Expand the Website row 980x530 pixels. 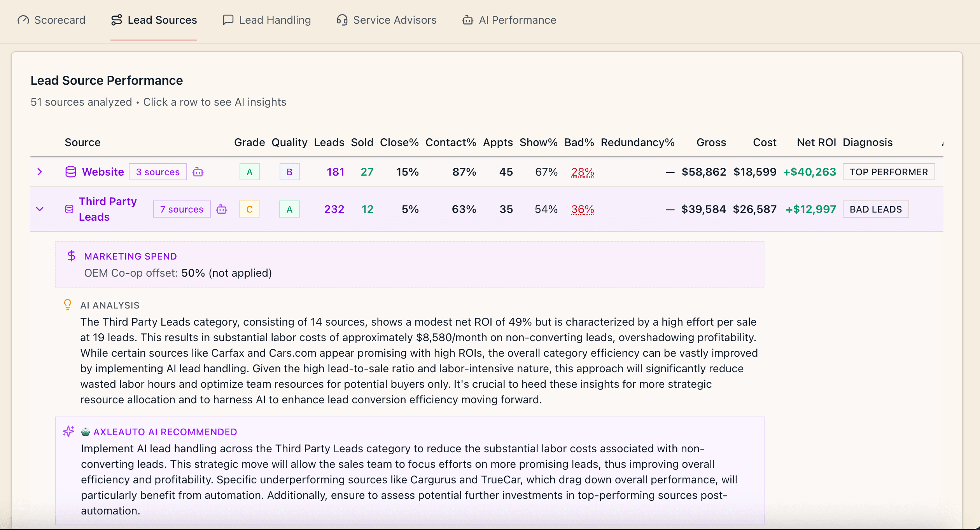pyautogui.click(x=39, y=171)
